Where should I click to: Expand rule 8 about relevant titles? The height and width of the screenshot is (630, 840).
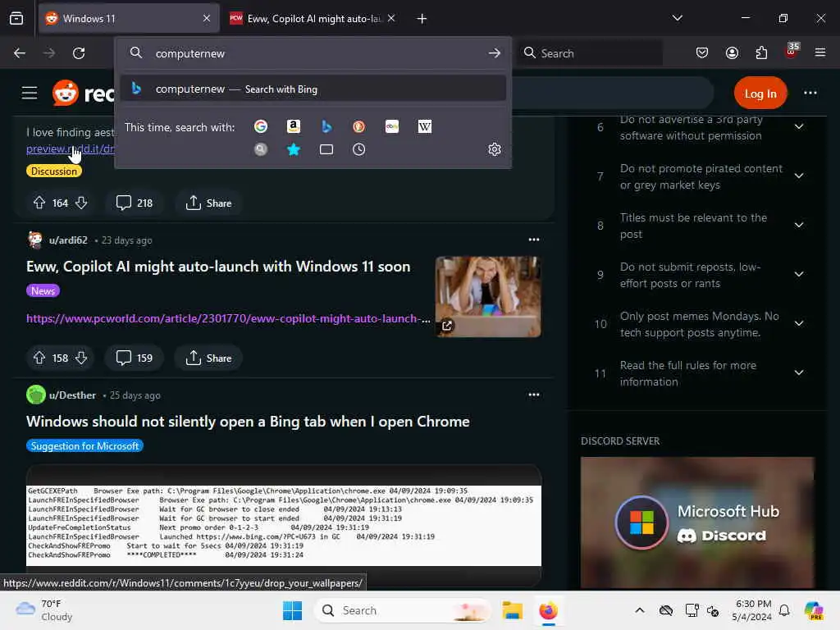[799, 226]
